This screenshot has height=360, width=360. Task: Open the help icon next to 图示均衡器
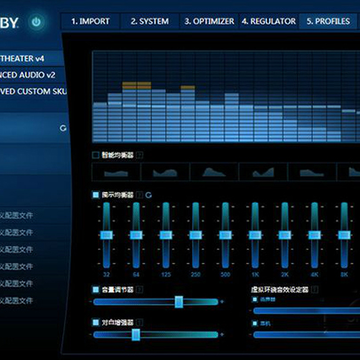(x=140, y=195)
